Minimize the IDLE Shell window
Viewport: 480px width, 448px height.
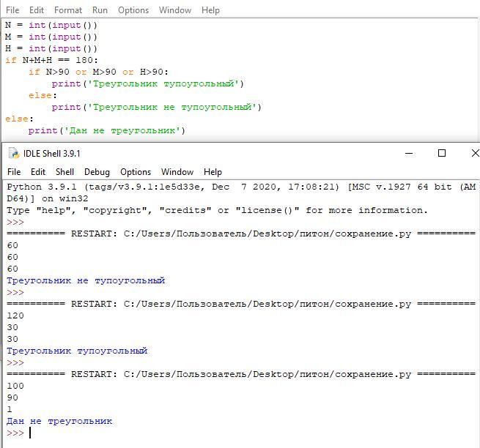point(407,153)
